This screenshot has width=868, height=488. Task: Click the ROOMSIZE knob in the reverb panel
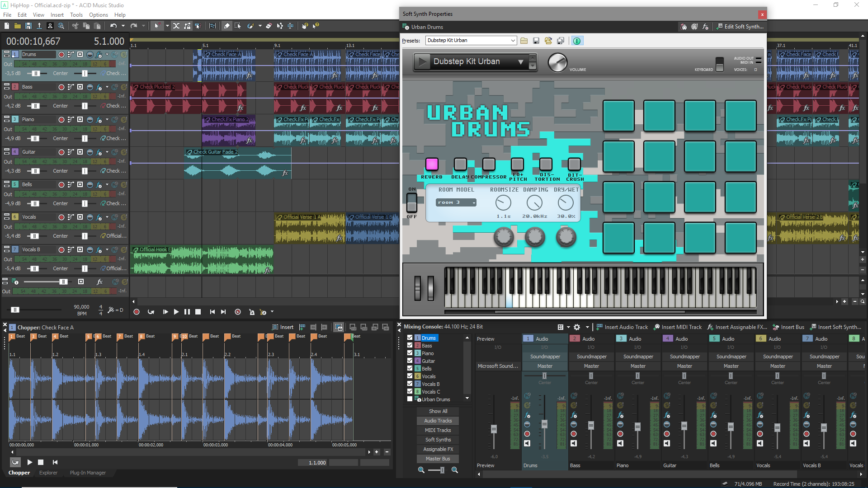tap(504, 202)
